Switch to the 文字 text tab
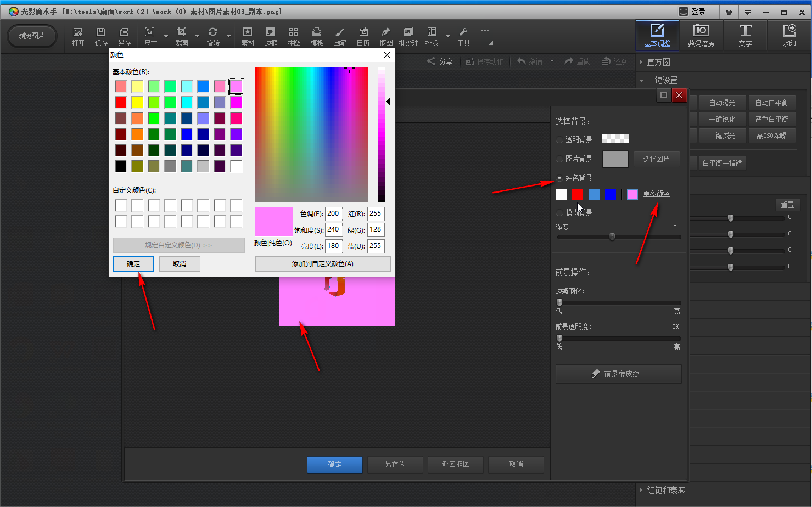This screenshot has height=507, width=812. tap(745, 36)
